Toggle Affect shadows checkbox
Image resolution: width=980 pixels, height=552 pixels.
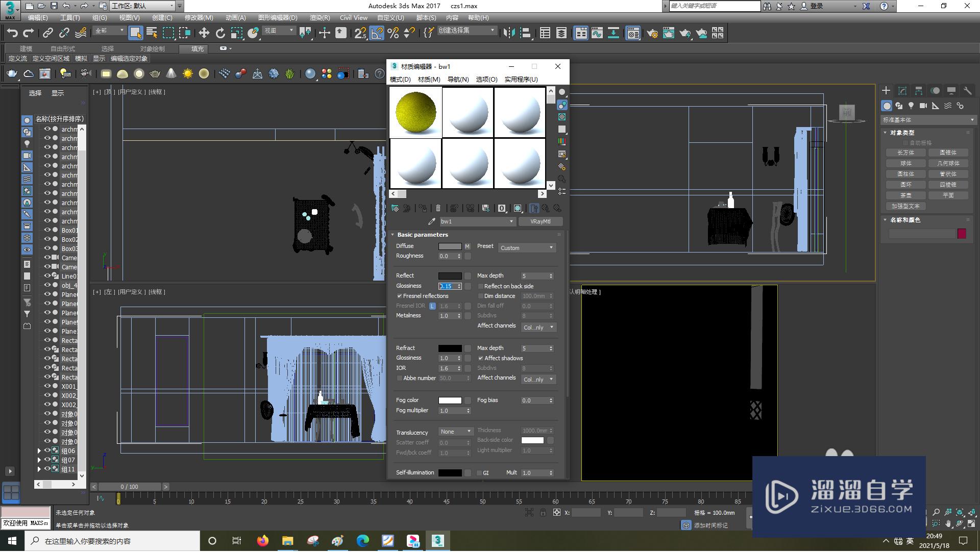tap(480, 358)
